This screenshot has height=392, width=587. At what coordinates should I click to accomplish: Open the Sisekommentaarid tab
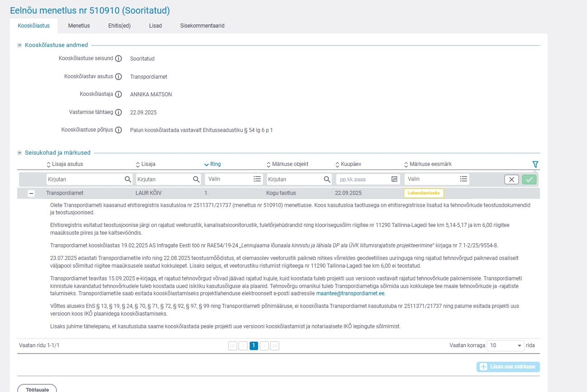(202, 26)
